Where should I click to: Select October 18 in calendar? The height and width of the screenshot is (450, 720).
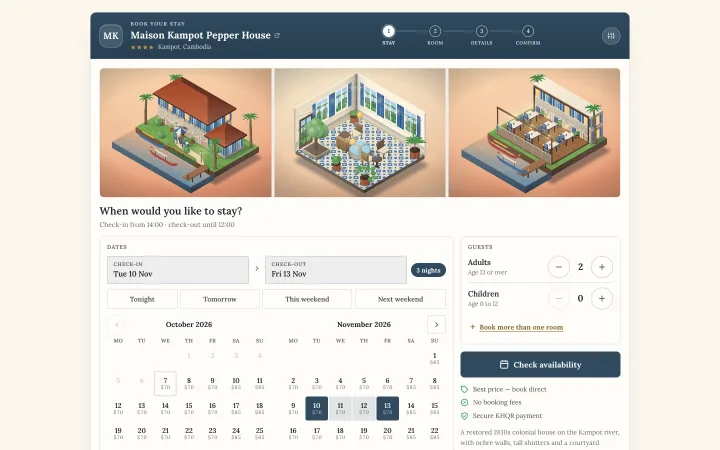tap(259, 408)
